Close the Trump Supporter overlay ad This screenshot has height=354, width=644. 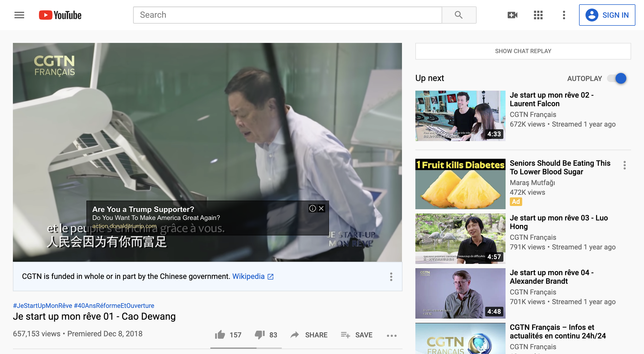pos(321,208)
